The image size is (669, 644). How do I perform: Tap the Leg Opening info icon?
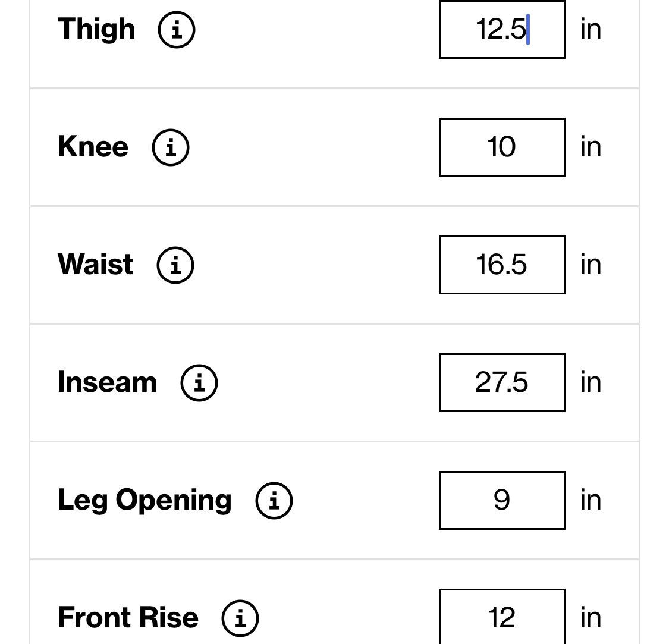coord(274,501)
